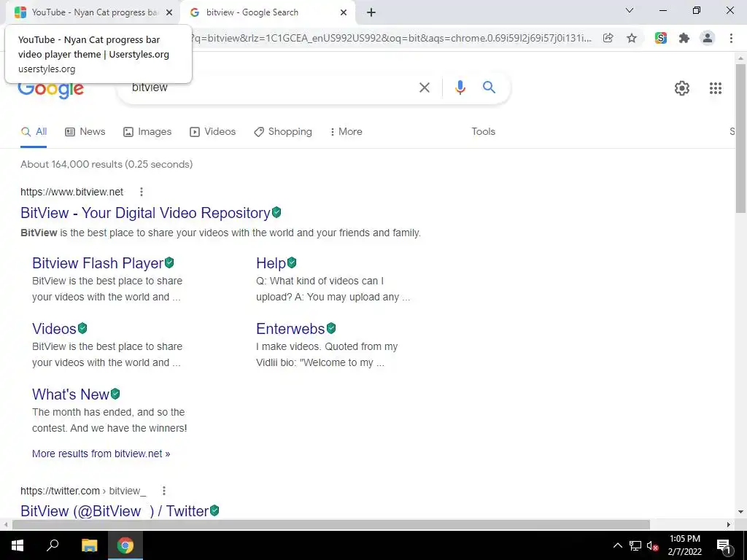Select the Shopping results tab

pyautogui.click(x=283, y=132)
